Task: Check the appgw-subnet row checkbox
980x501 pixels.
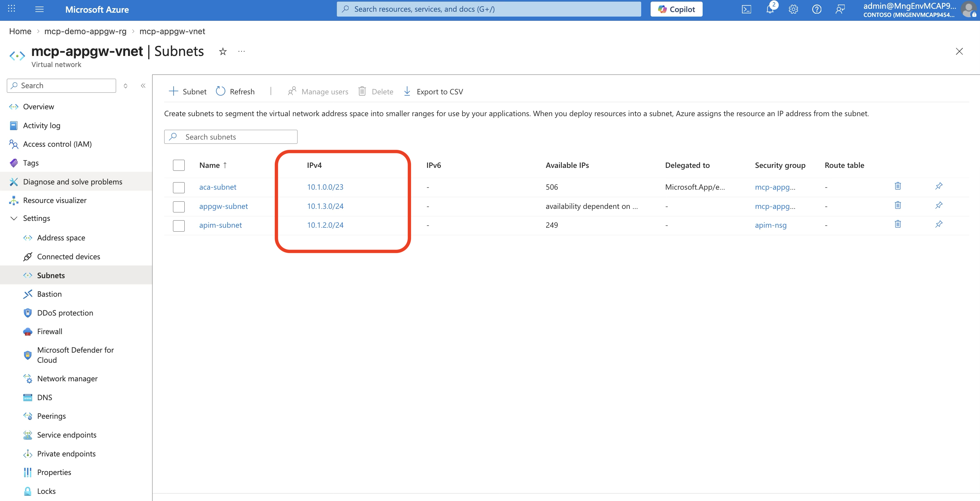Action: pos(179,206)
